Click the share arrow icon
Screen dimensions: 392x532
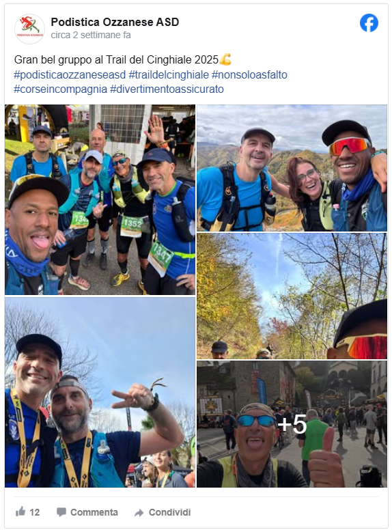[x=139, y=513]
